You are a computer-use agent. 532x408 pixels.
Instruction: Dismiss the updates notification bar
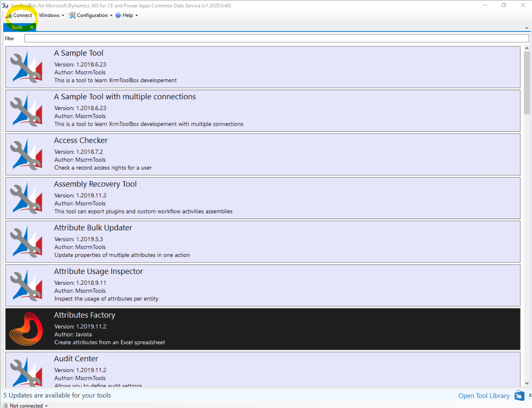[x=530, y=395]
